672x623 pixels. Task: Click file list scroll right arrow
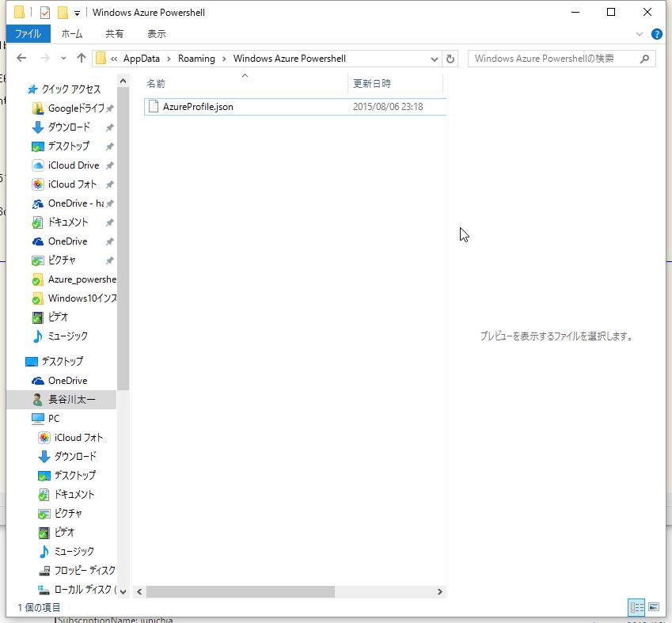pyautogui.click(x=440, y=591)
